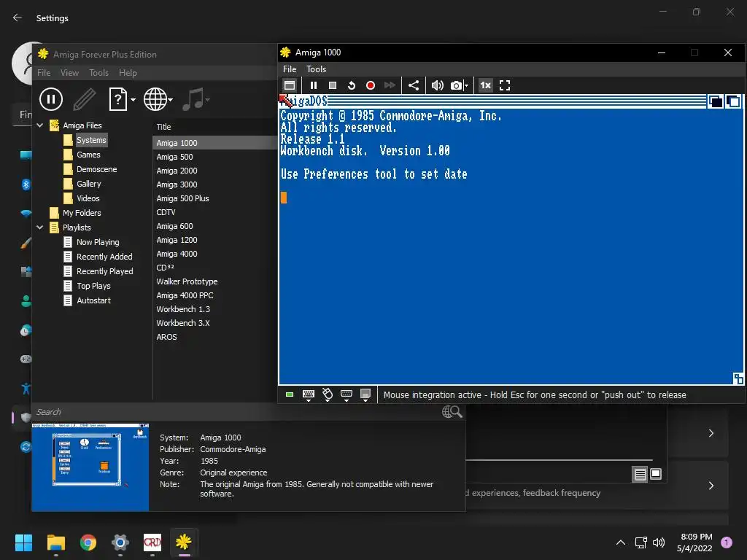Open View menu in Amiga Forever window
747x560 pixels.
69,73
